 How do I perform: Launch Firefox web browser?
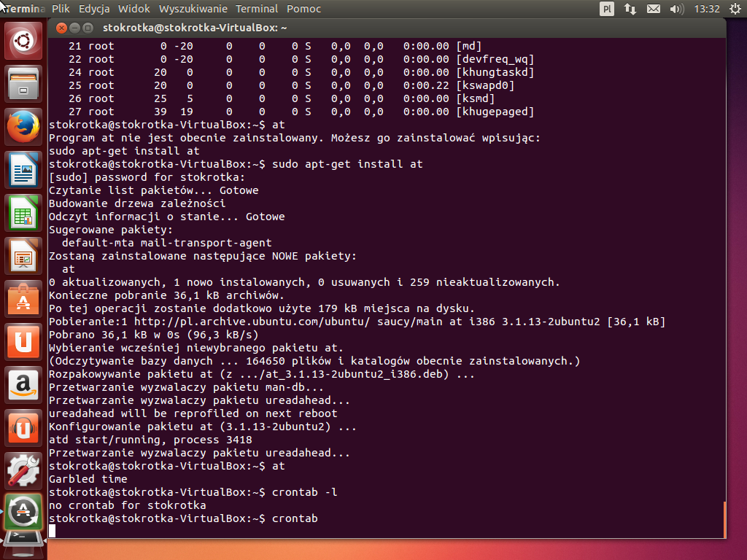click(x=24, y=128)
